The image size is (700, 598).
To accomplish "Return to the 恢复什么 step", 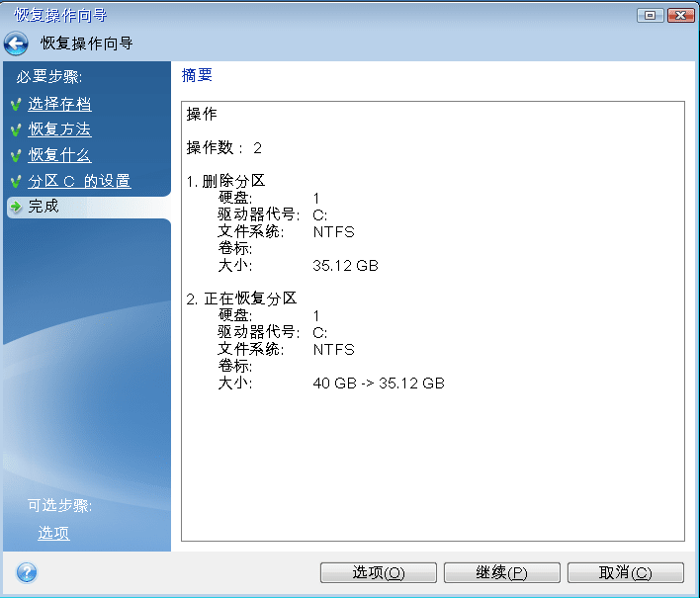I will pyautogui.click(x=59, y=155).
